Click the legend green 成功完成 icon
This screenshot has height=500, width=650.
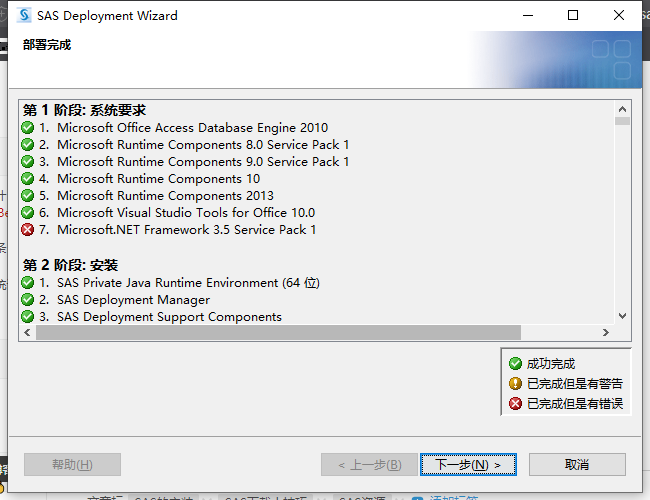tap(515, 364)
